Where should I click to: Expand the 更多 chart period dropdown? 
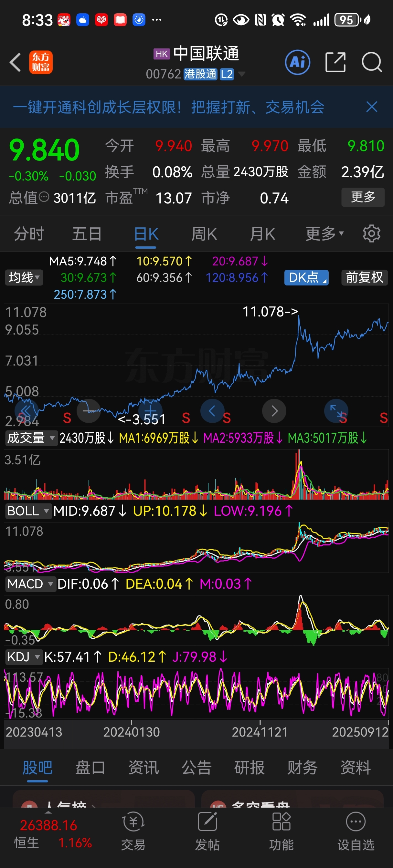(324, 233)
